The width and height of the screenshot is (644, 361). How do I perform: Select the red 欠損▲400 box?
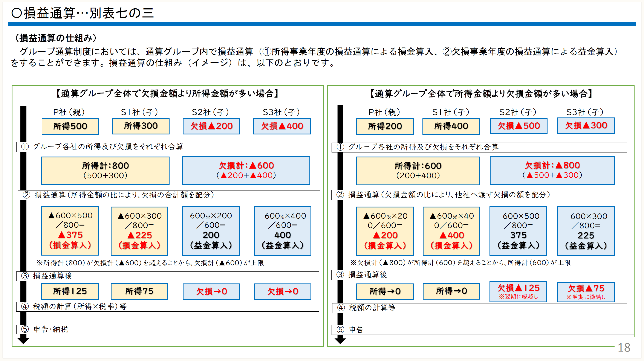[282, 126]
